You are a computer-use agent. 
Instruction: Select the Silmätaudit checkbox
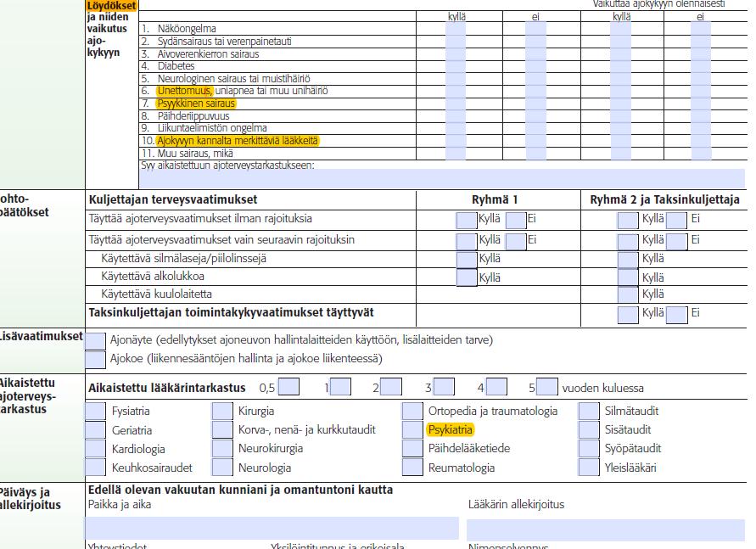tap(589, 412)
